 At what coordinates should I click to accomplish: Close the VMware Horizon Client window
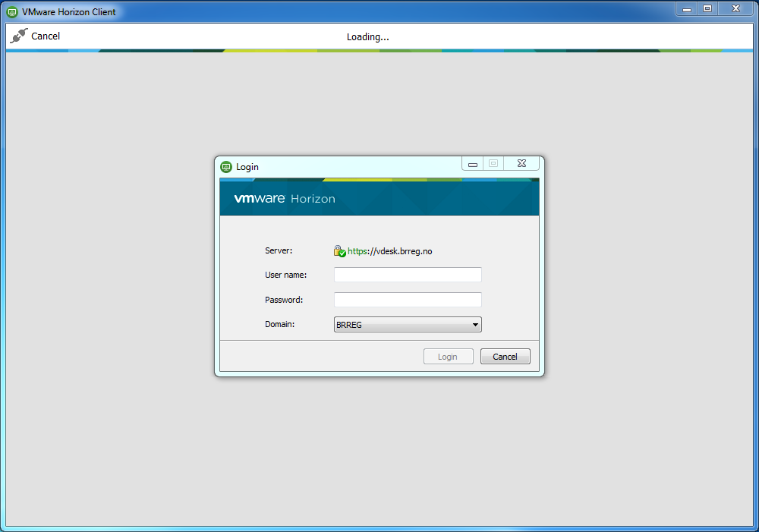(735, 8)
